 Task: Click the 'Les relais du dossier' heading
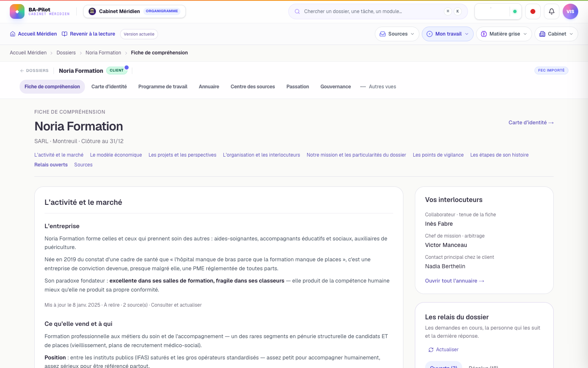(457, 317)
